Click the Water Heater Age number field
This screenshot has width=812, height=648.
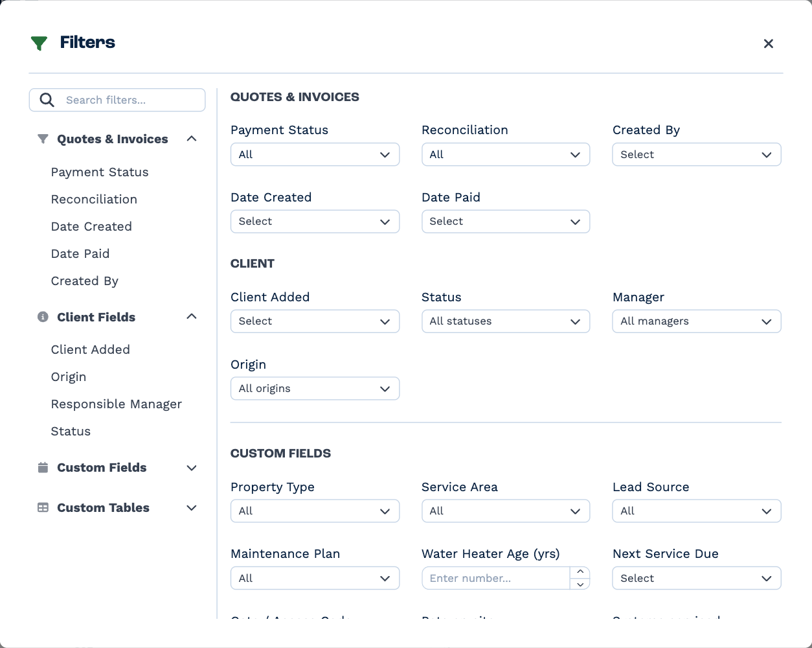tap(496, 578)
